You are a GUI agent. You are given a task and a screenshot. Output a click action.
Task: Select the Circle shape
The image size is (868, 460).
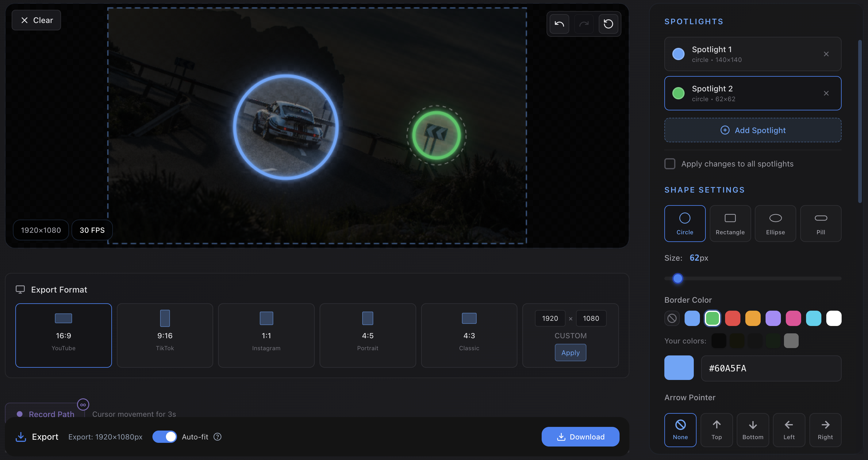685,224
